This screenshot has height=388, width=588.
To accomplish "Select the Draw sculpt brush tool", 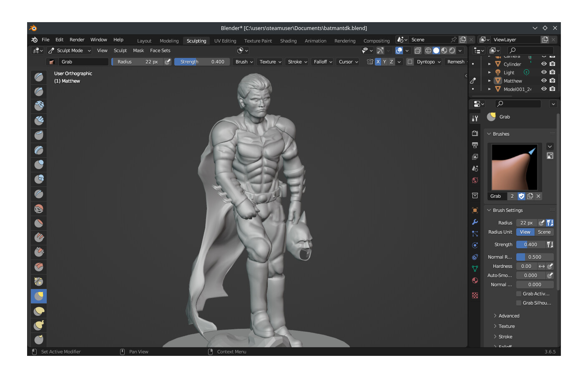I will (39, 77).
